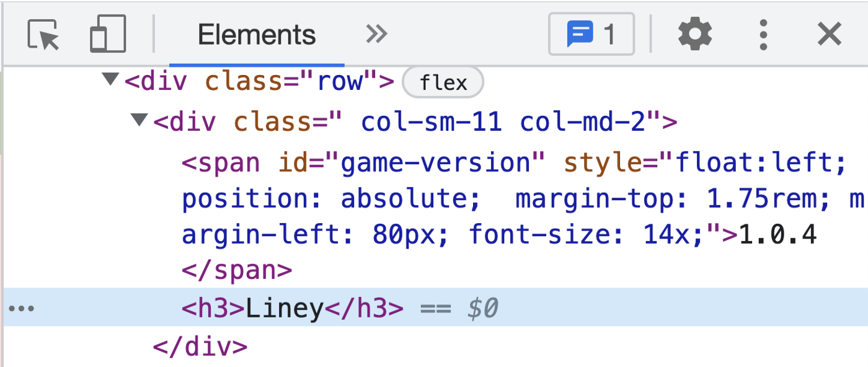
Task: Collapse the div class="row" node
Action: [111, 80]
